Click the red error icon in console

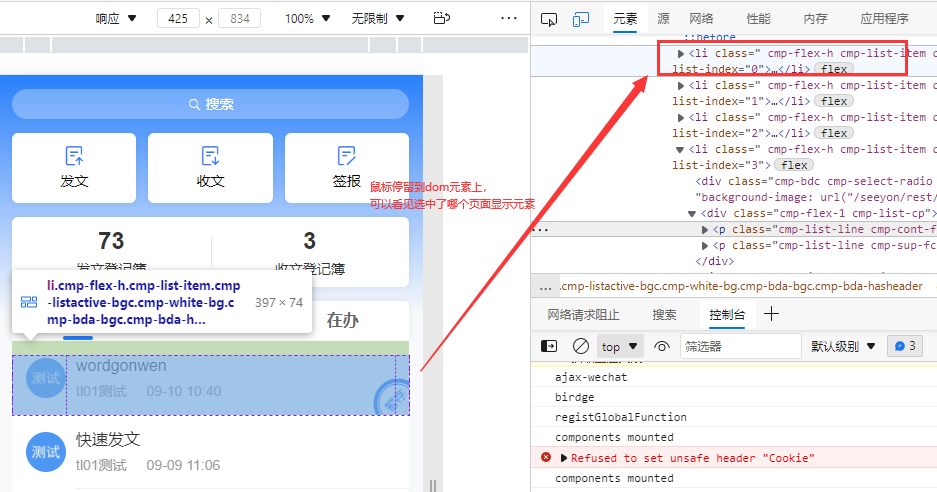click(x=546, y=457)
